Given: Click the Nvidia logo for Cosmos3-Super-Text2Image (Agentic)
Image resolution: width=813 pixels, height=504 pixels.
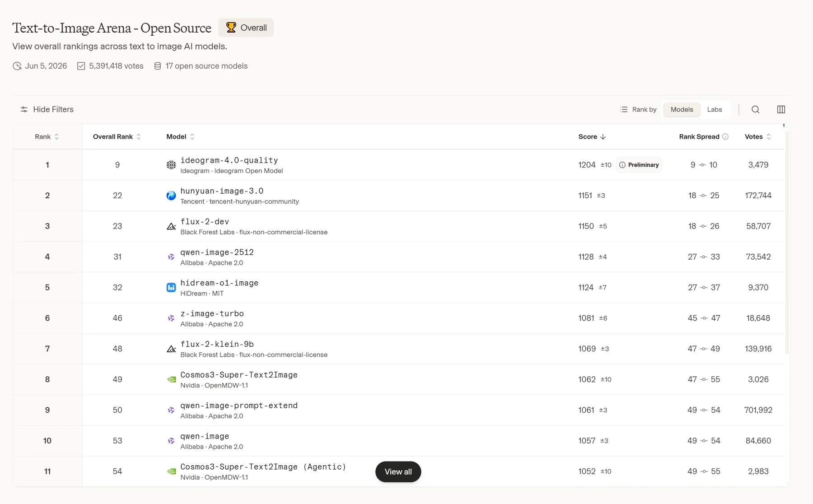Looking at the screenshot, I should click(171, 471).
